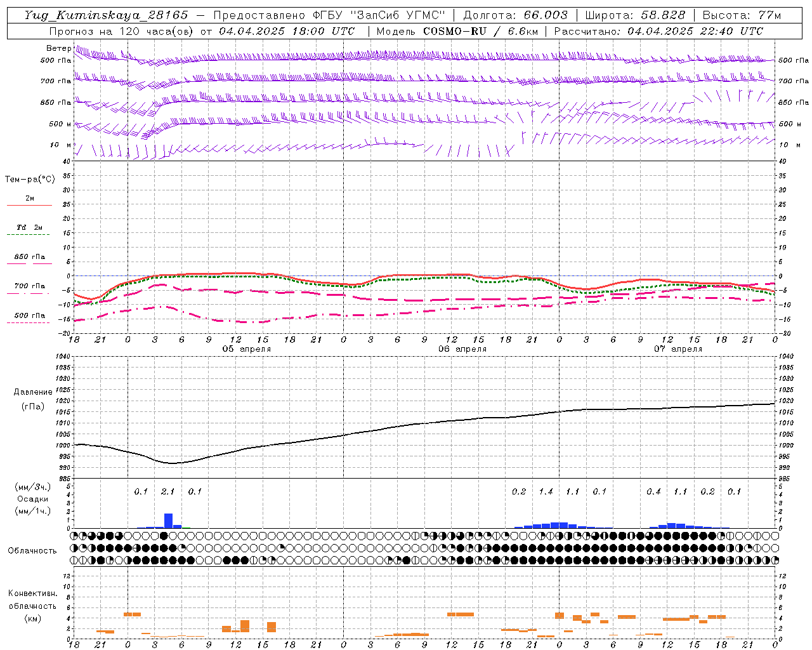Click the '05 апреля' date label

247,349
